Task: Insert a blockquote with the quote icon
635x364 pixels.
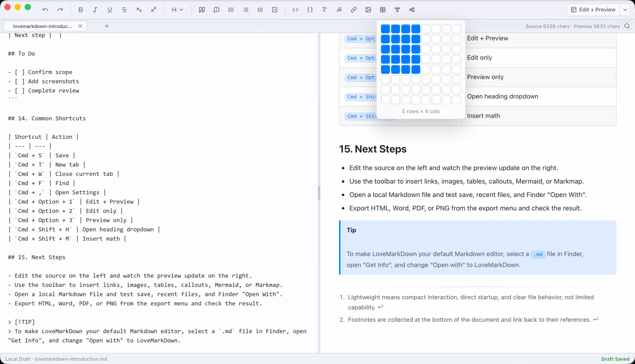Action: coord(202,10)
